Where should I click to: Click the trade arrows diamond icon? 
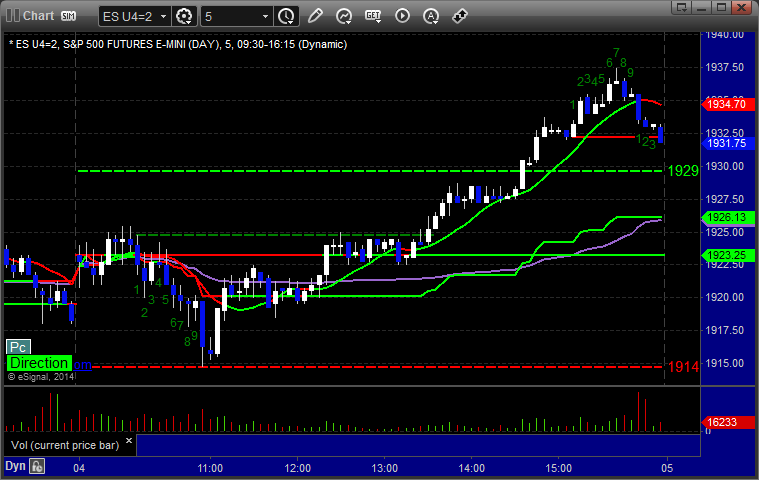(x=460, y=16)
